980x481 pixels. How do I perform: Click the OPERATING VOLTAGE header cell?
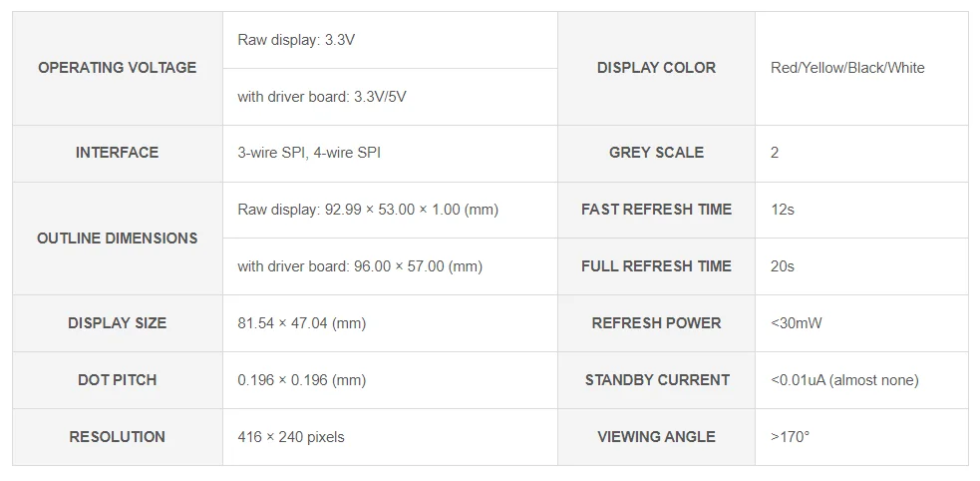pos(117,68)
